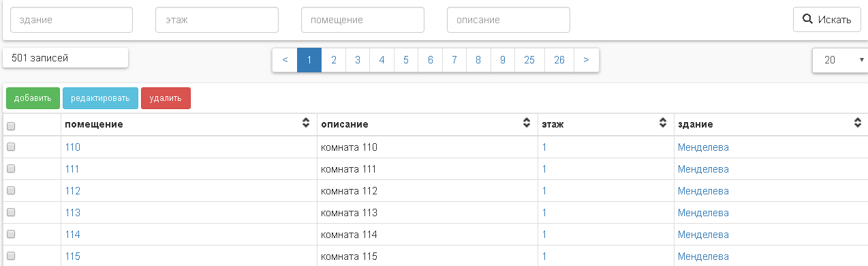Open Менделева link in row 112
This screenshot has height=266, width=868.
[x=703, y=191]
